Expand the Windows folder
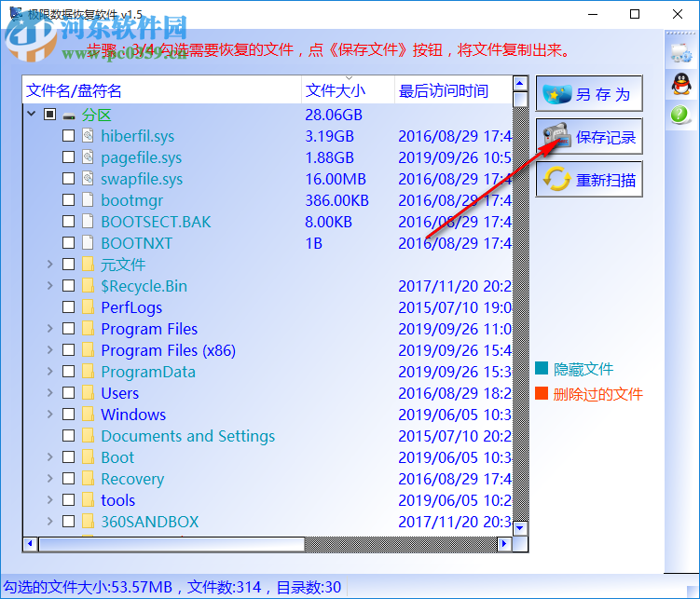The height and width of the screenshot is (599, 700). point(50,414)
